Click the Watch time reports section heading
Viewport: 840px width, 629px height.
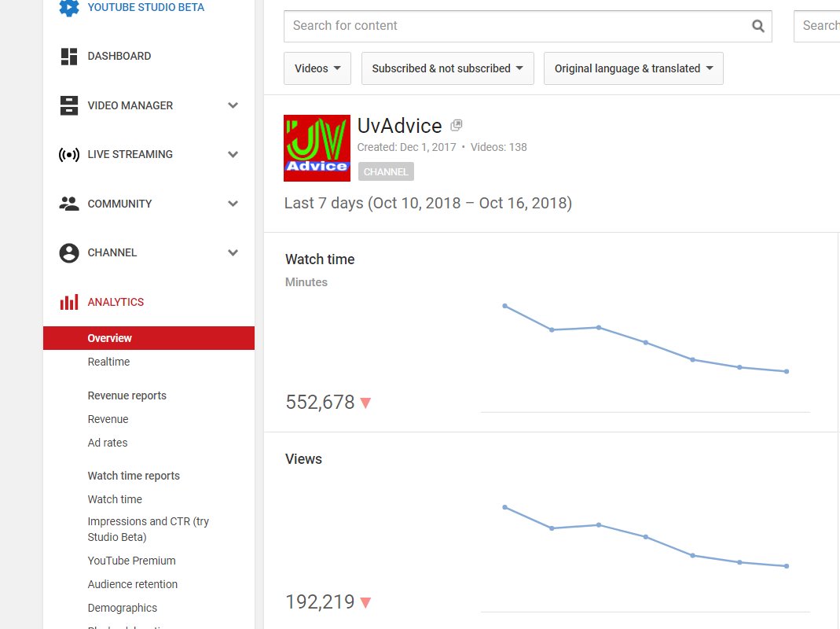pyautogui.click(x=134, y=476)
